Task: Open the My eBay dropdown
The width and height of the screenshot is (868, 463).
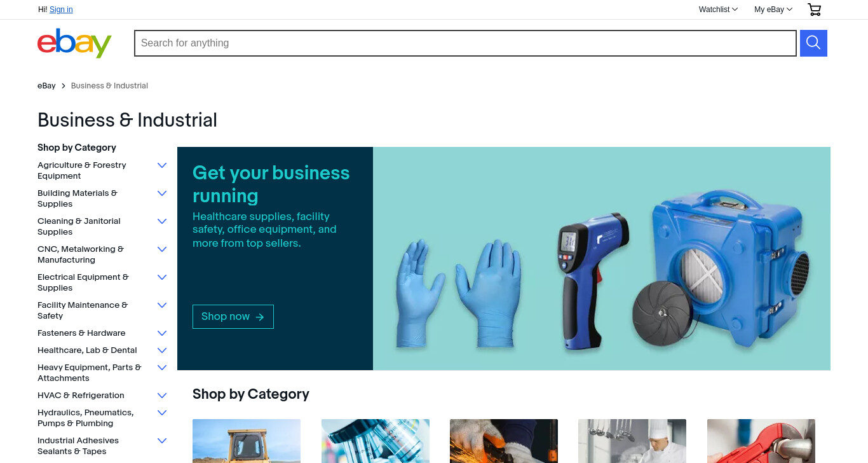Action: 773,10
